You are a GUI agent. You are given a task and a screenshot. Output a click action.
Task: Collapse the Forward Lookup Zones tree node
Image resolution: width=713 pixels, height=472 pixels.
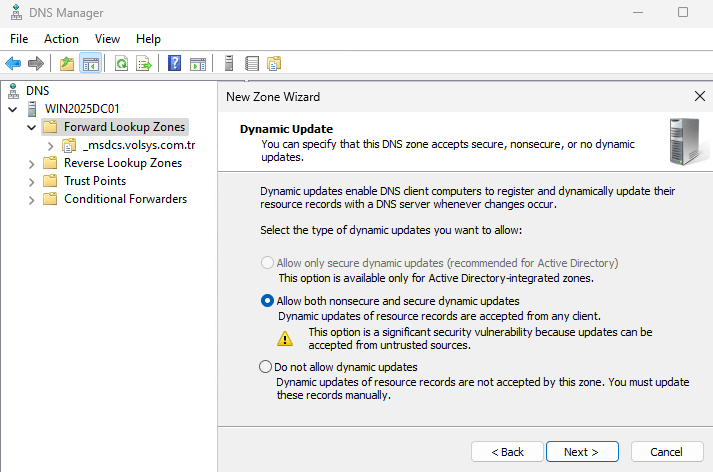tap(31, 128)
